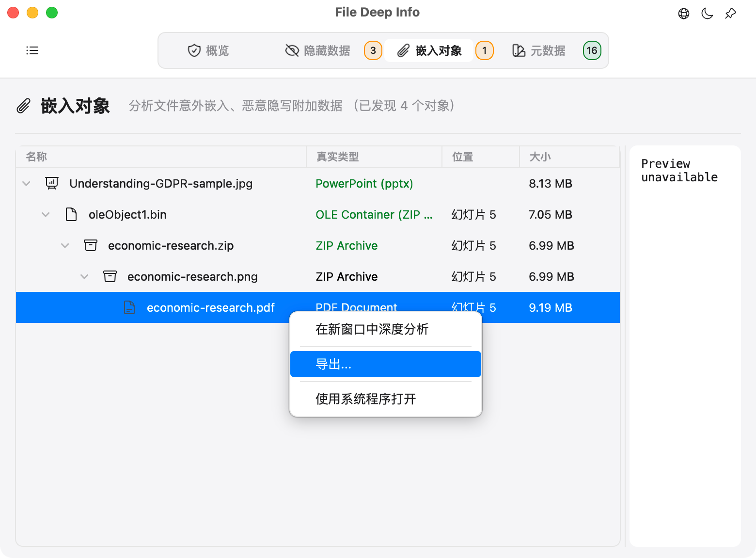Image resolution: width=756 pixels, height=558 pixels.
Task: Switch to the 概览 tab
Action: pyautogui.click(x=208, y=50)
